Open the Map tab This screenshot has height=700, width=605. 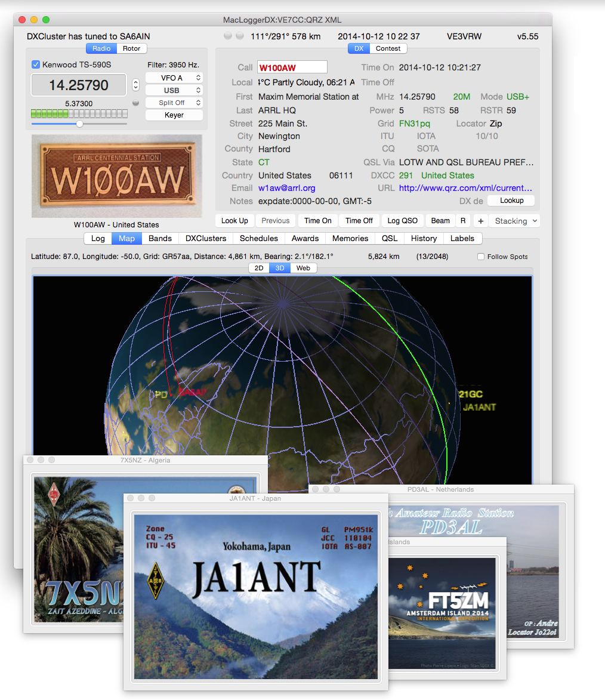click(127, 238)
